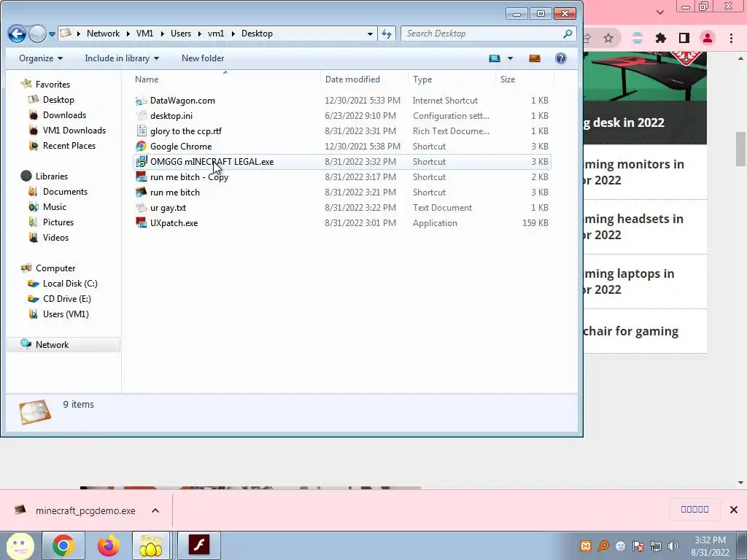The image size is (747, 560).
Task: Open the view options dropdown arrow
Action: (510, 58)
